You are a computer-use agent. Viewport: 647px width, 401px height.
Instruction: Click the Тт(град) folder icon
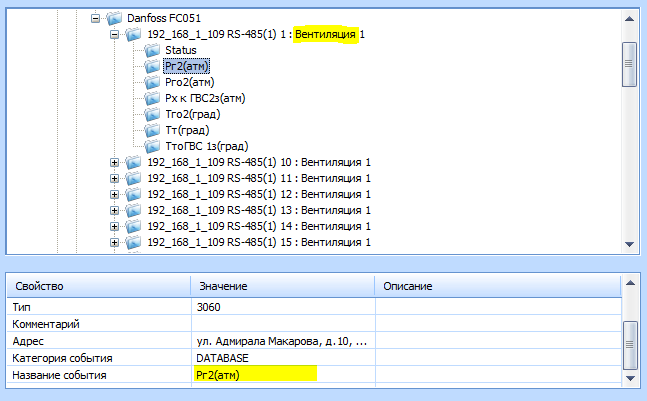153,130
